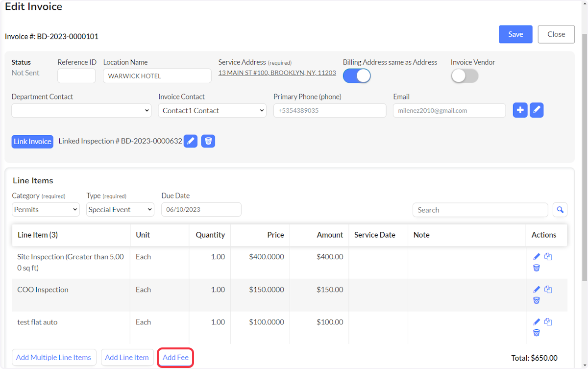Viewport: 588px width, 369px height.
Task: Click the Due Date field 06/10/2023
Action: (201, 209)
